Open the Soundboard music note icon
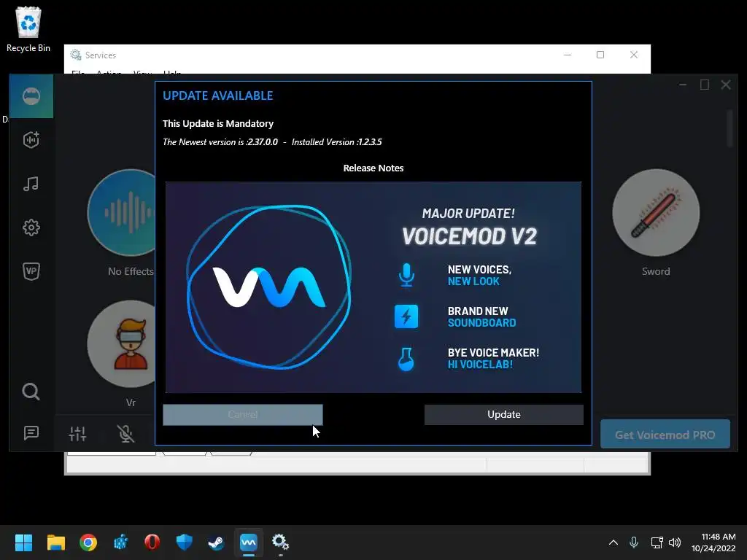The width and height of the screenshot is (747, 560). pos(31,184)
